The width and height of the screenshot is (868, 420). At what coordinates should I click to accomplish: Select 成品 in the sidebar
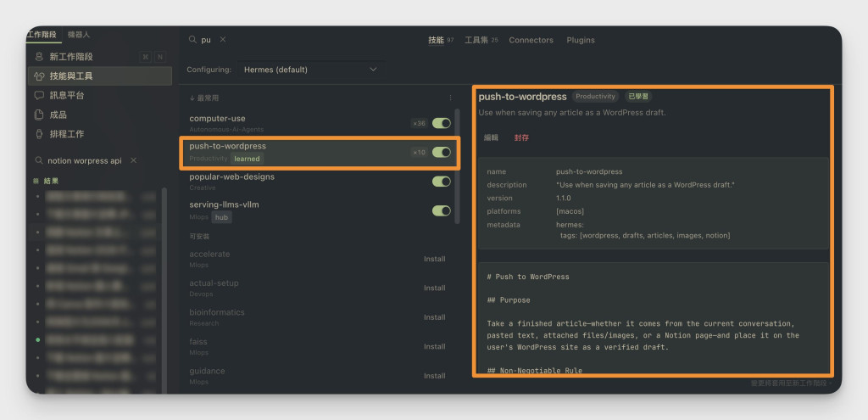[100, 115]
